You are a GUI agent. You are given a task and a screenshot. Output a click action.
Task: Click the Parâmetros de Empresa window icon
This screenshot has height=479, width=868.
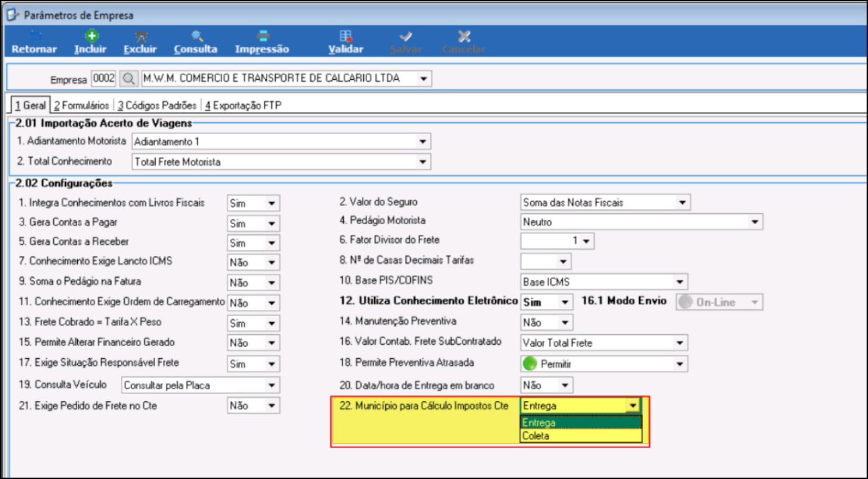click(x=11, y=15)
